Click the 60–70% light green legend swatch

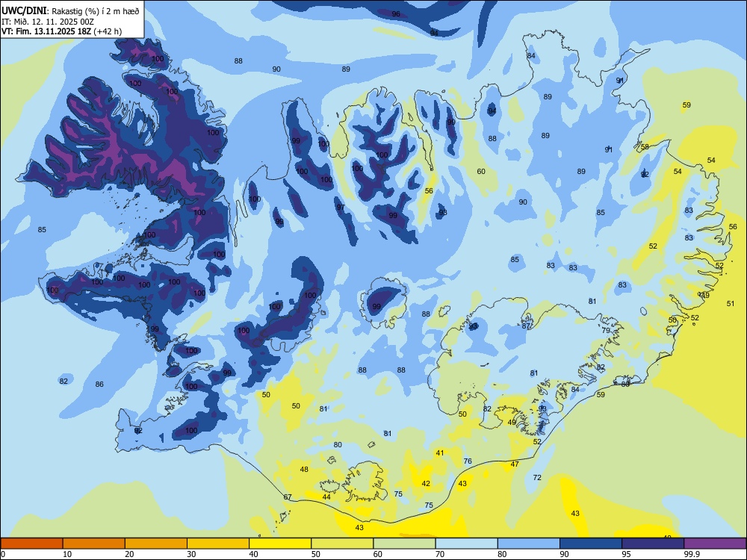404,544
